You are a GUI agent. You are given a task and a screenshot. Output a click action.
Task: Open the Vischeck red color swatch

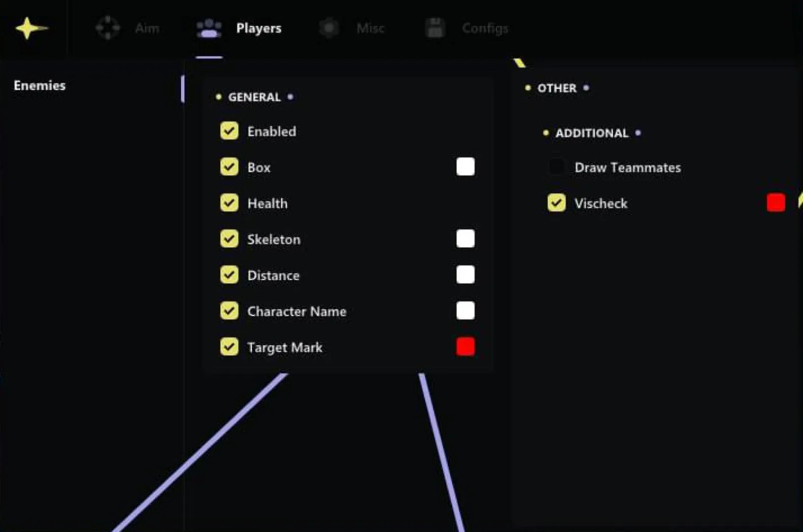tap(776, 202)
